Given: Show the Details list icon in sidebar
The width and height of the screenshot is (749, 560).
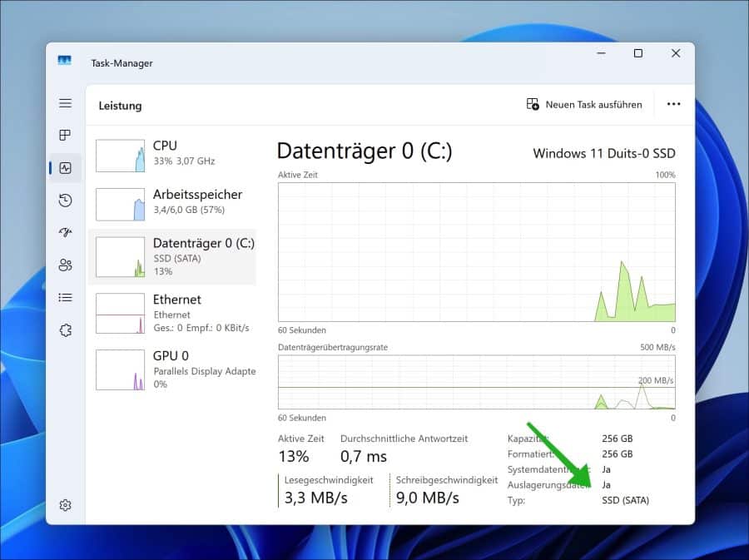Looking at the screenshot, I should pyautogui.click(x=65, y=298).
